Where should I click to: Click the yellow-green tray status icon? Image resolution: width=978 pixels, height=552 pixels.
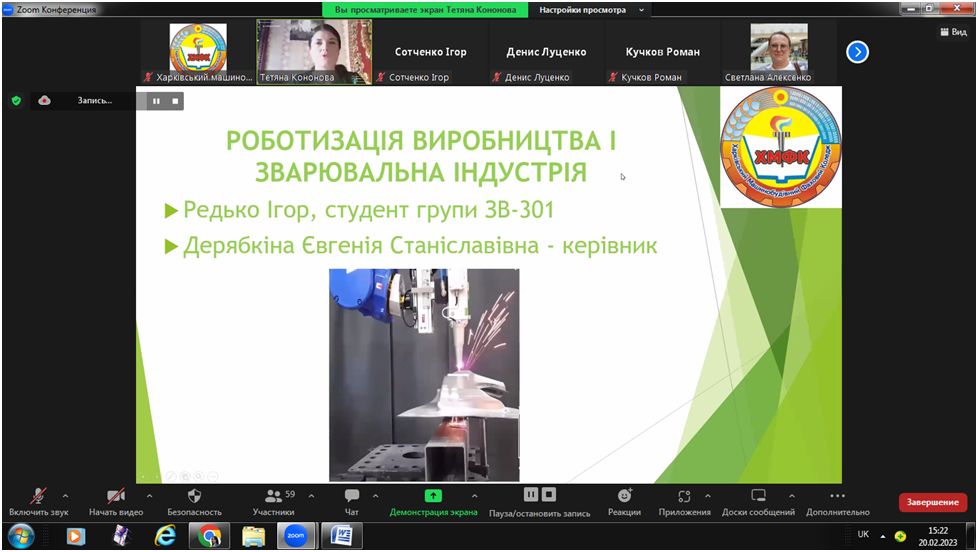click(900, 536)
